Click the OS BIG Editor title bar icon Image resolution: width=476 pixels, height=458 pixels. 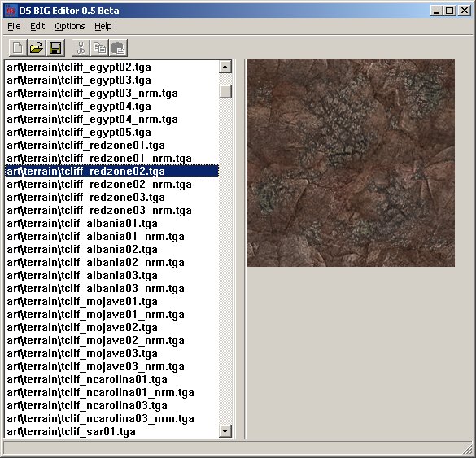pyautogui.click(x=11, y=11)
